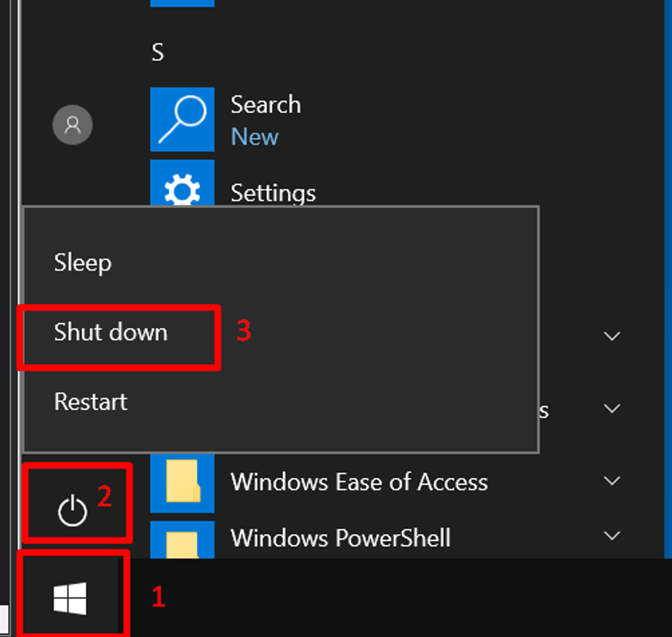Open the Windows Ease of Access folder icon
Image resolution: width=672 pixels, height=637 pixels.
click(182, 482)
